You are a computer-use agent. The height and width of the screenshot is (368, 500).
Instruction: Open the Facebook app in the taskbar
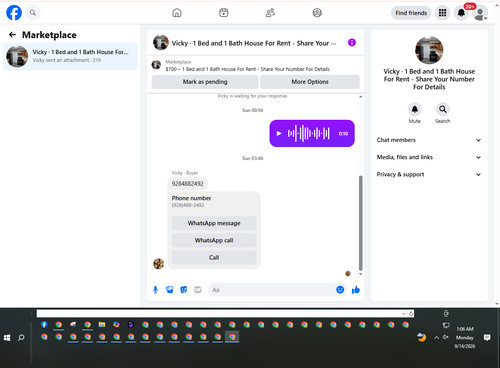click(44, 324)
